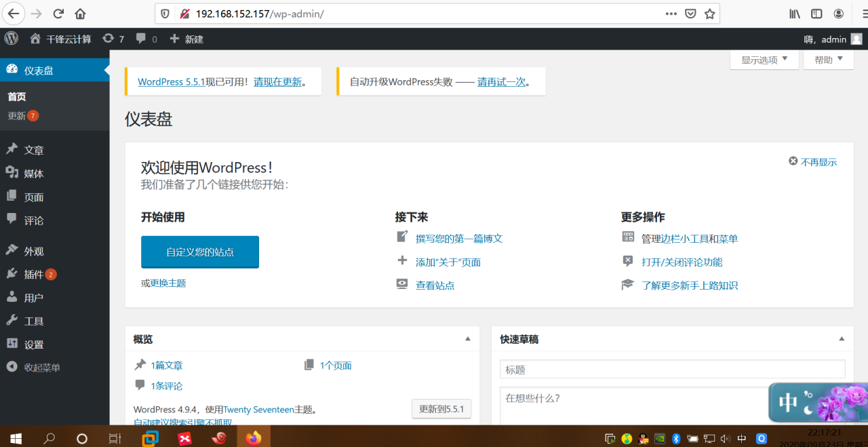Open the comments bubble in admin bar

click(x=146, y=39)
